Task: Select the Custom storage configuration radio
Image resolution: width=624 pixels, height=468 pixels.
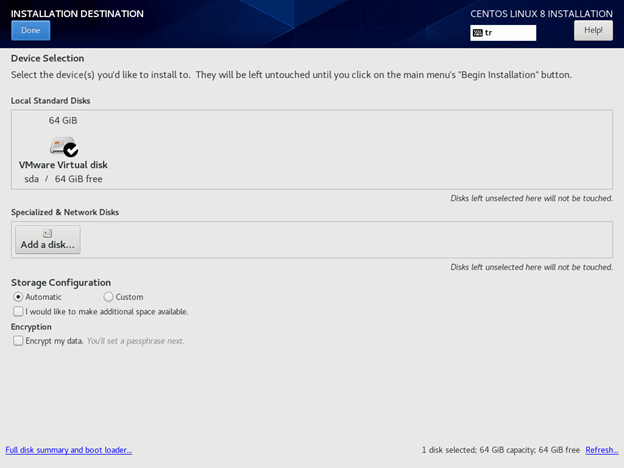Action: click(108, 297)
